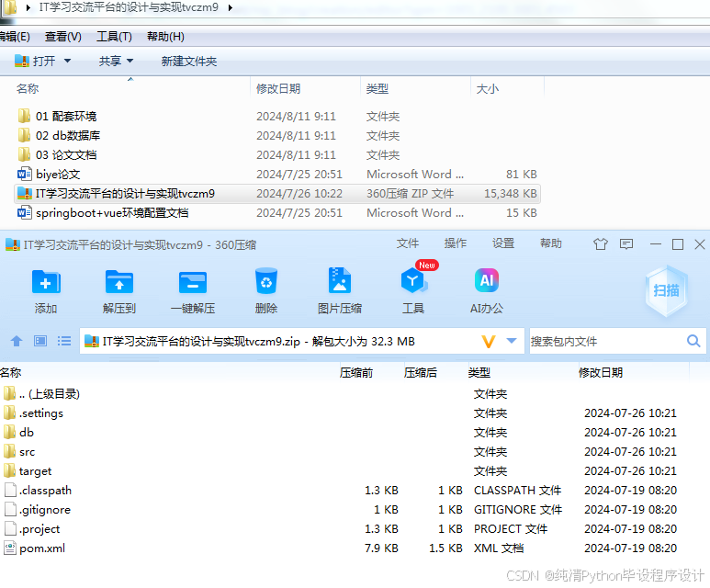Viewport: 710px width, 588px height.
Task: Open the 图片压缩 image compression tool
Action: [x=340, y=281]
